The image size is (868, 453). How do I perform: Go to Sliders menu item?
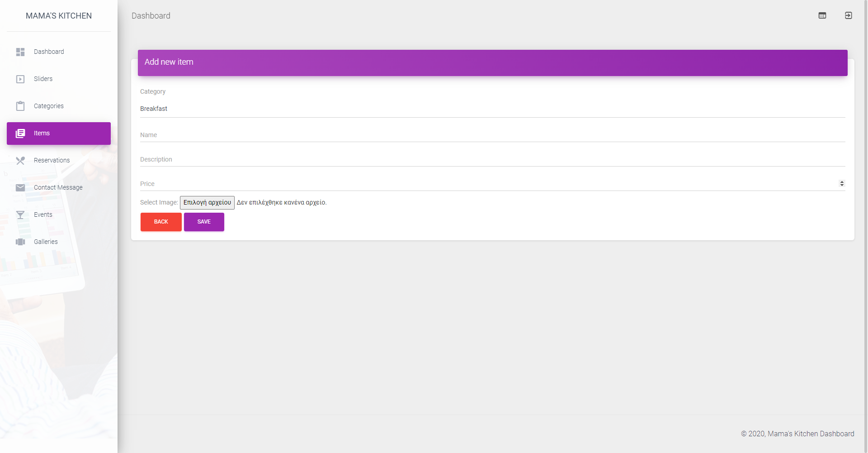point(59,79)
